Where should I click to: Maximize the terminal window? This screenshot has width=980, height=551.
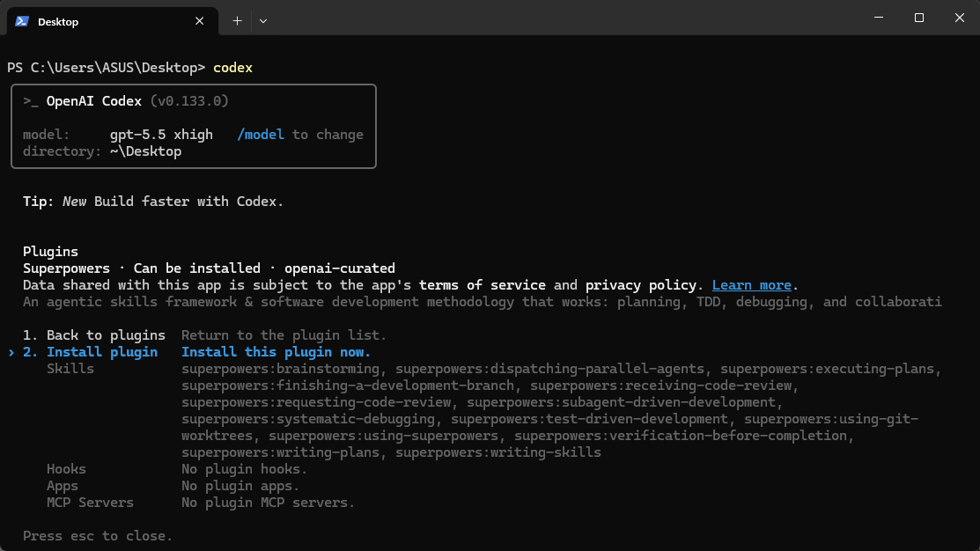918,18
